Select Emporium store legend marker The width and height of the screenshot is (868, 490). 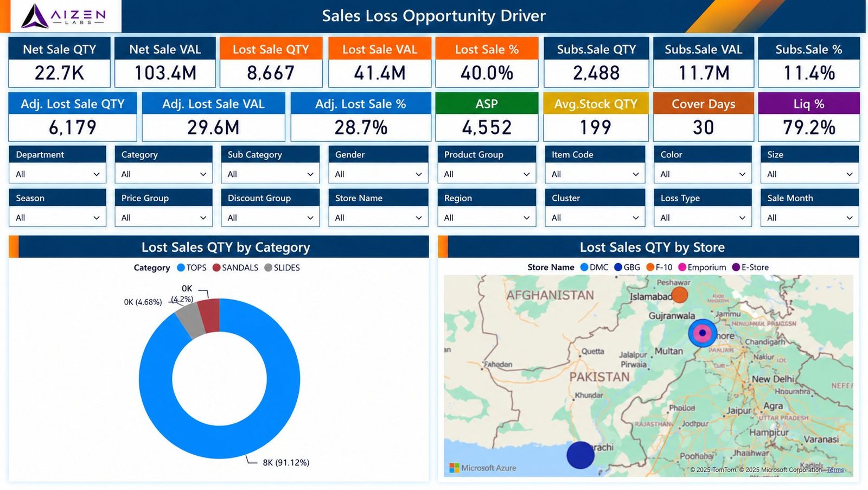(682, 267)
